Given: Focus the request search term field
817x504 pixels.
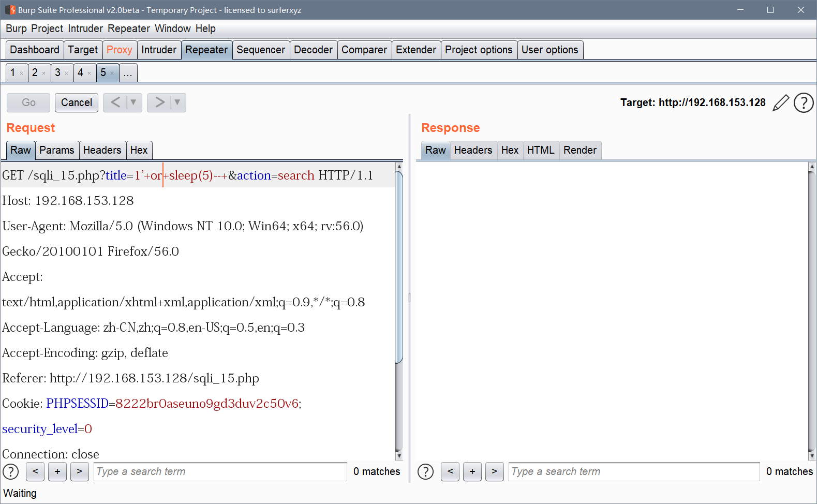Looking at the screenshot, I should (x=220, y=471).
